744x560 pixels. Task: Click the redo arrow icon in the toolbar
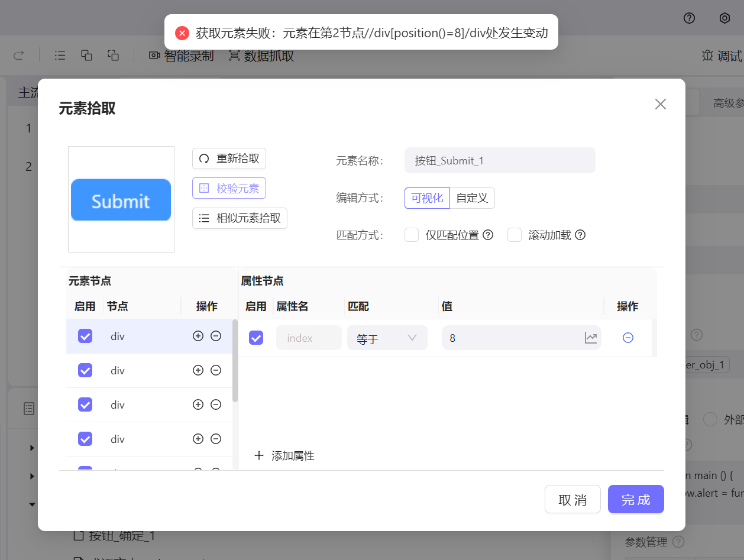pyautogui.click(x=18, y=54)
